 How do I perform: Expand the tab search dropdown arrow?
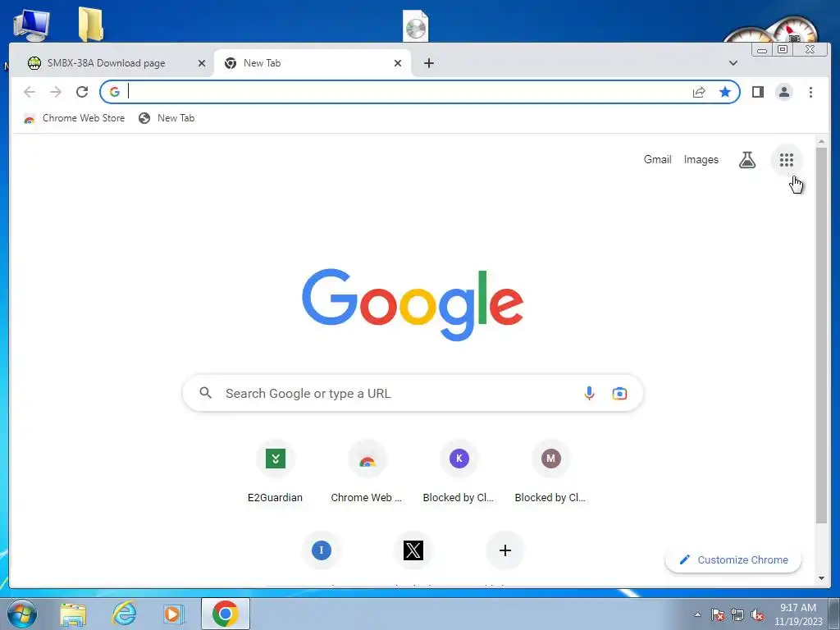pyautogui.click(x=733, y=63)
